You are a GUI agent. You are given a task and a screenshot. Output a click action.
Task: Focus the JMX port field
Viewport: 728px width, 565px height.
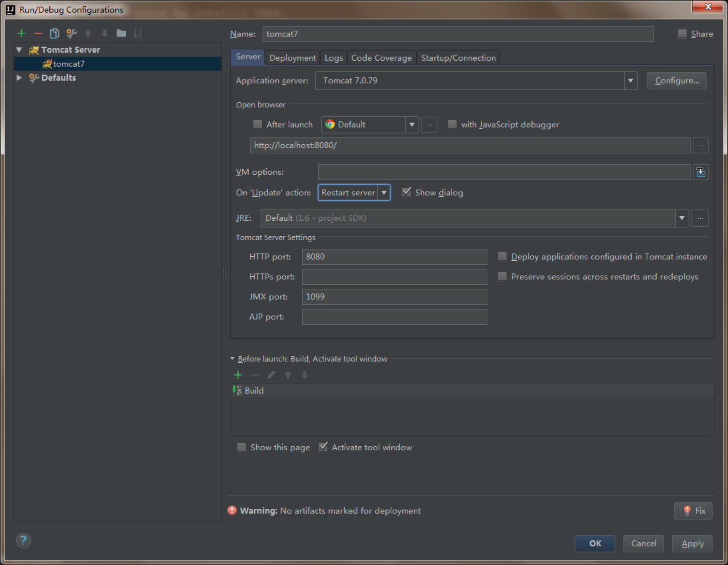coord(394,296)
